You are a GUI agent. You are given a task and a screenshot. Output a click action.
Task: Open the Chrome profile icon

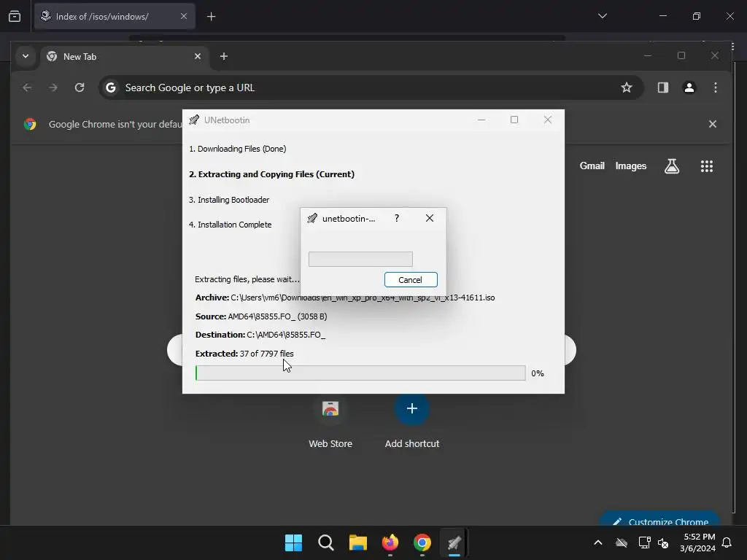[x=689, y=87]
